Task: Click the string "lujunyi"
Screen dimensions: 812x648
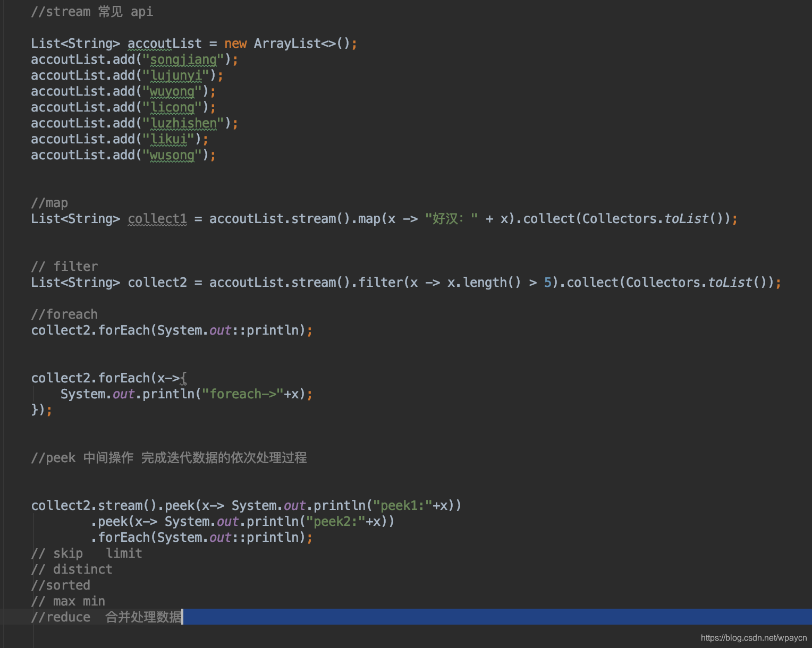Action: 176,75
